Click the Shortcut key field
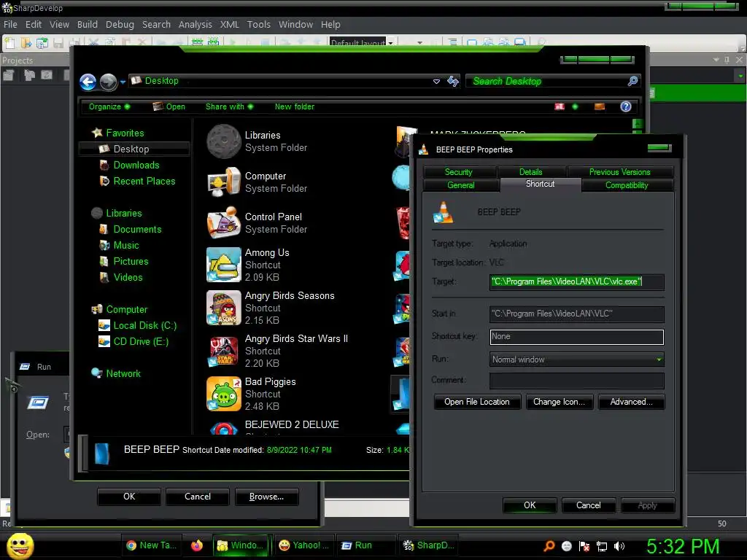Viewport: 747px width, 560px height. click(576, 337)
